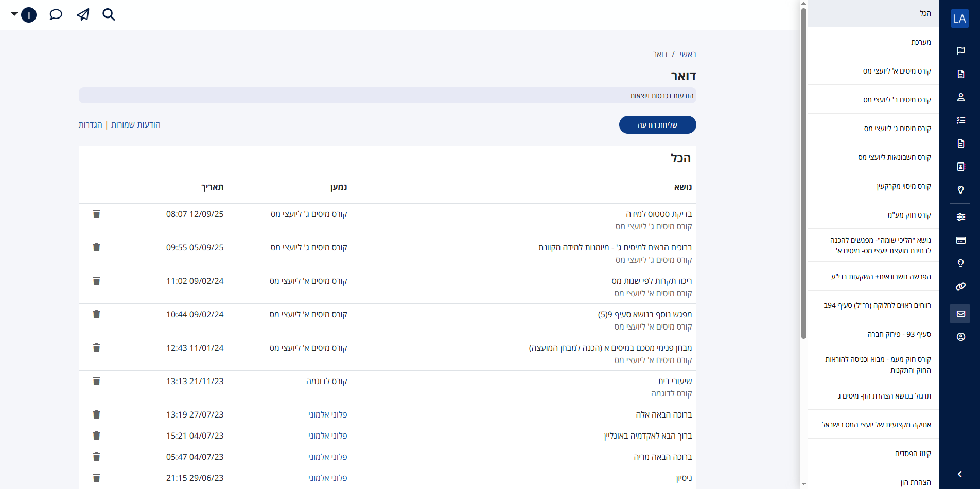Delete the 'בדיקת סטטוס למידה' message
Viewport: 980px width, 489px height.
96,214
